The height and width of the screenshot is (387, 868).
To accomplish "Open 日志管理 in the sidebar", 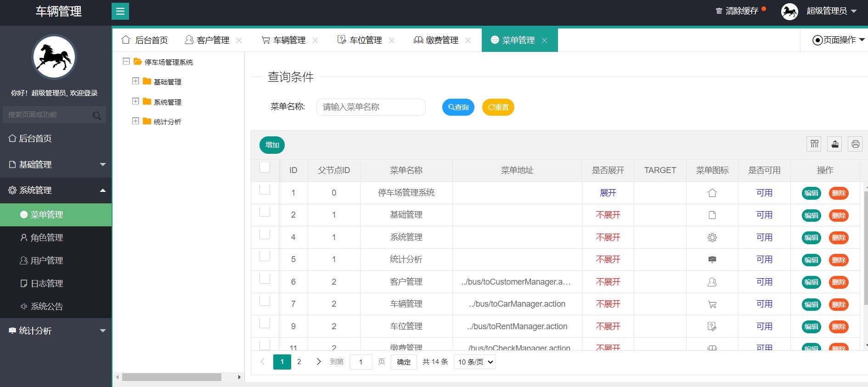I will 56,284.
